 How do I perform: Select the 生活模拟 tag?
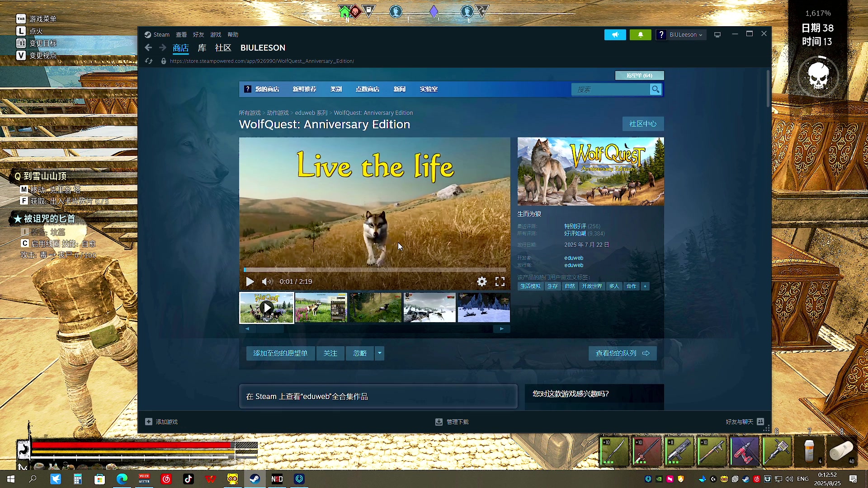coord(530,286)
